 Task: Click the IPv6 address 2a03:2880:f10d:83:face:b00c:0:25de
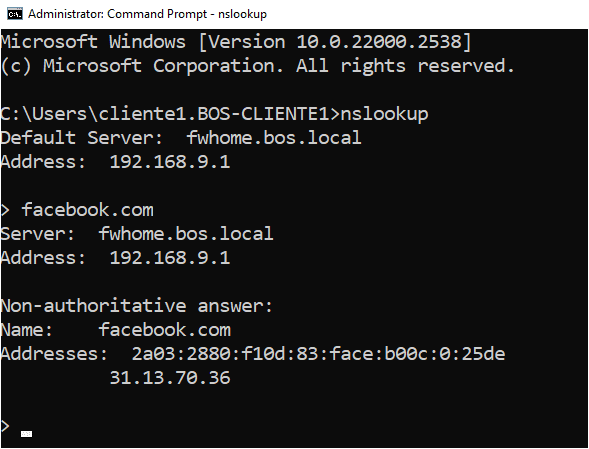click(x=318, y=354)
